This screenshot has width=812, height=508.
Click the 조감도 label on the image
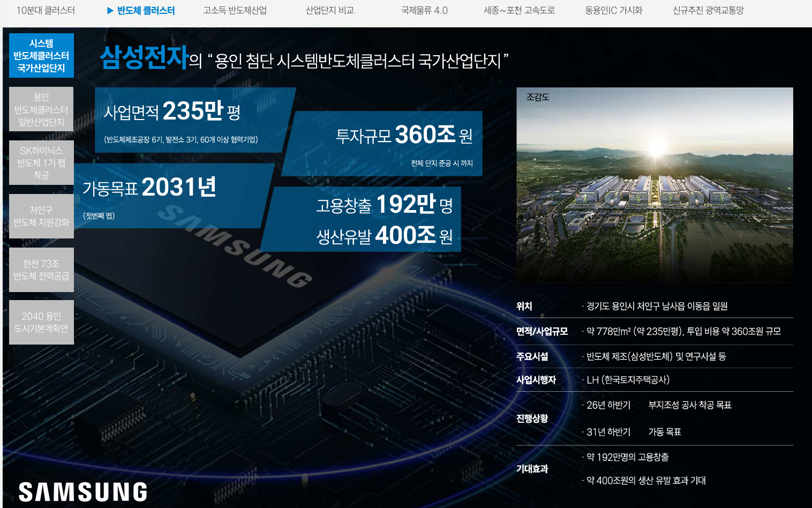[538, 97]
